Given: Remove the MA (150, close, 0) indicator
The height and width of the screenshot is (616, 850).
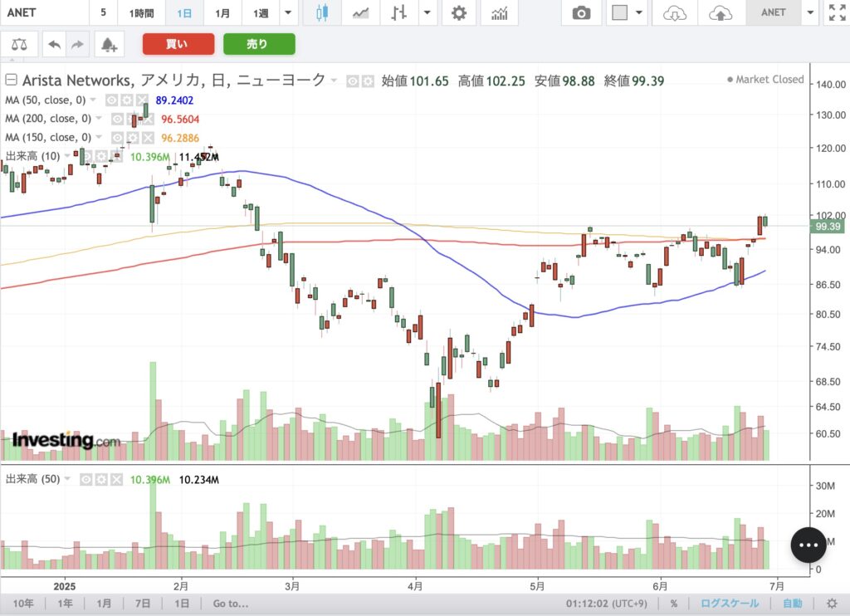Looking at the screenshot, I should 148,139.
